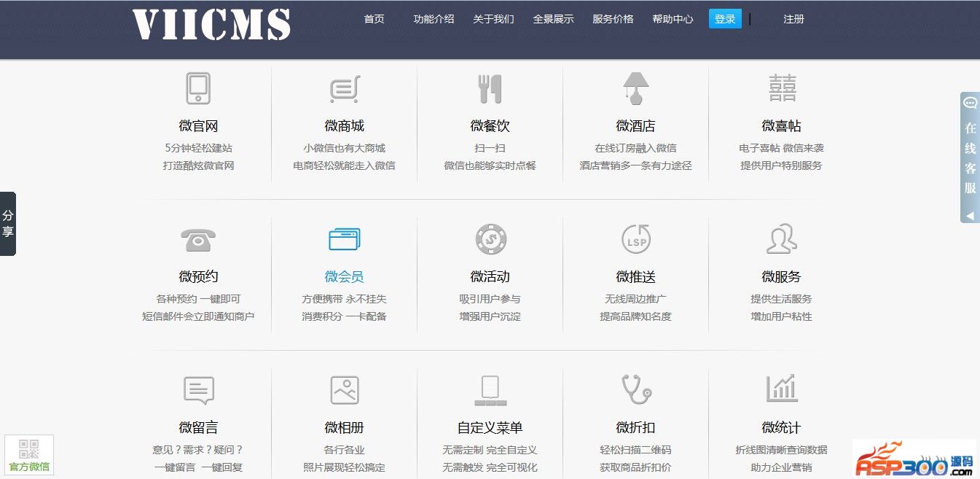Open 帮助中心 menu item
980x479 pixels.
pos(673,19)
